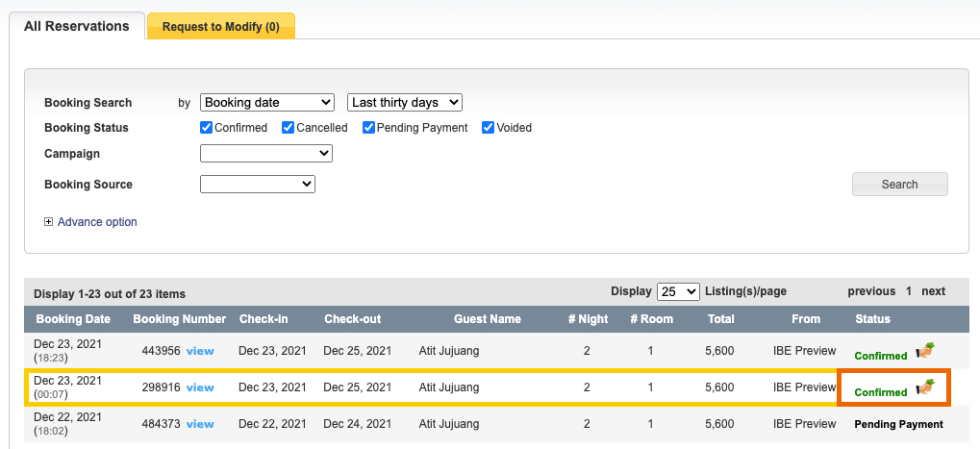View booking number 484373
980x449 pixels.
point(200,424)
